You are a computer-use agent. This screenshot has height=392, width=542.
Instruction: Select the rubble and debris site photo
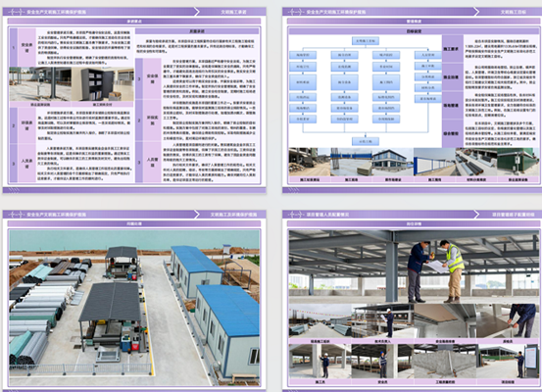[310, 162]
